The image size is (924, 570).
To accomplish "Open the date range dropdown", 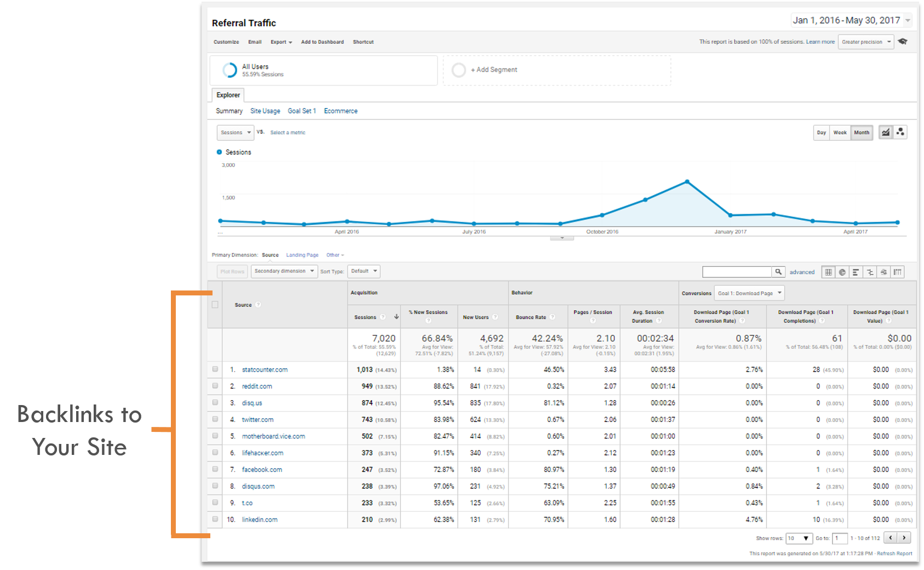I will pyautogui.click(x=851, y=20).
